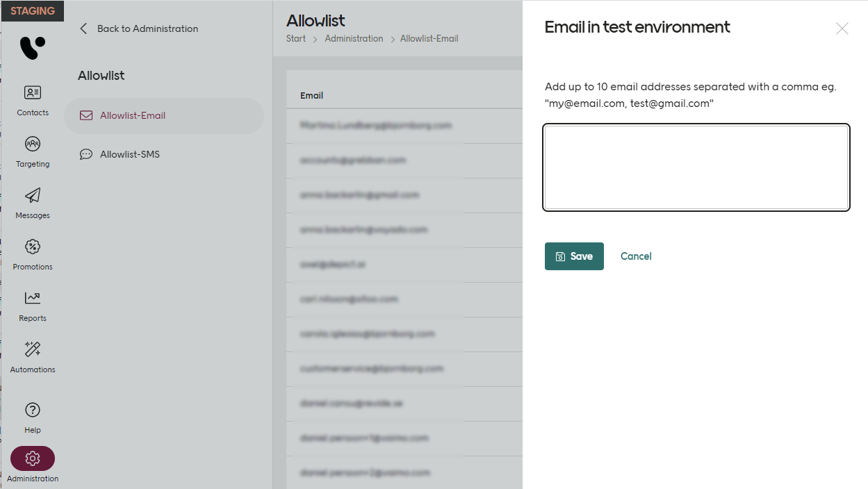Open the Promotions badge icon
This screenshot has width=868, height=489.
pos(33,247)
